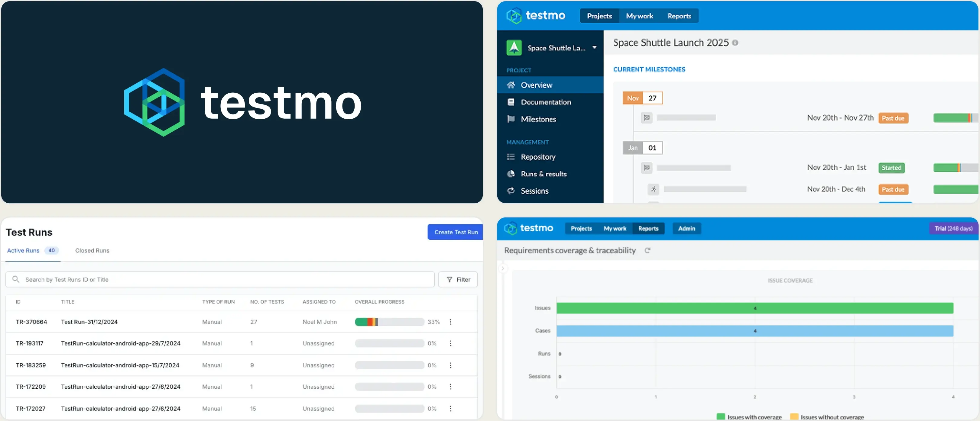Click the Runs & results pie icon
This screenshot has height=421, width=980.
[x=511, y=174]
